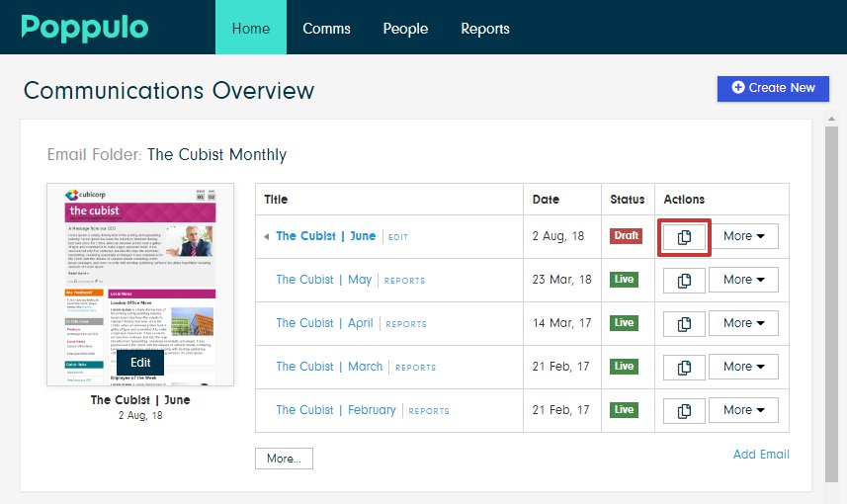Open the People tab
The image size is (847, 504).
[405, 29]
